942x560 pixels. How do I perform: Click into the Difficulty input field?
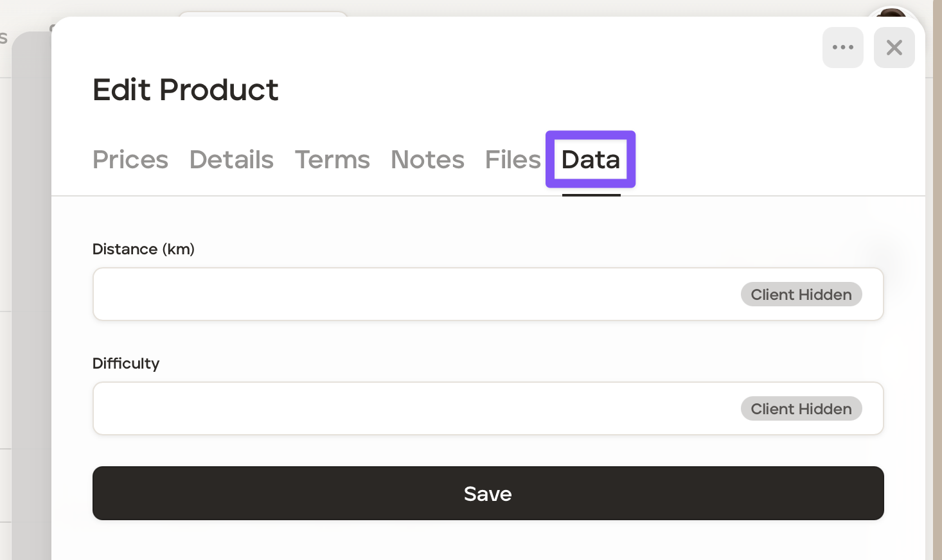[x=411, y=409]
